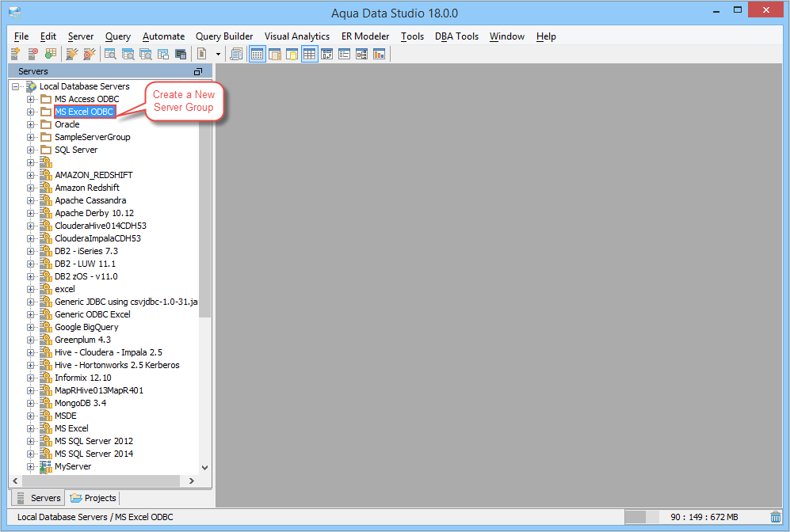Open the DBA Tools menu
This screenshot has width=790, height=532.
click(x=456, y=36)
